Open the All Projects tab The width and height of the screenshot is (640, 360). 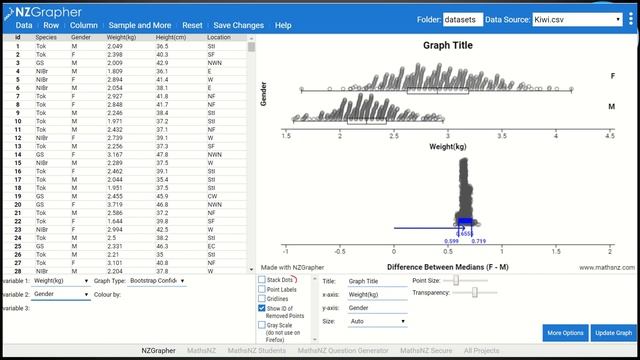(x=481, y=351)
